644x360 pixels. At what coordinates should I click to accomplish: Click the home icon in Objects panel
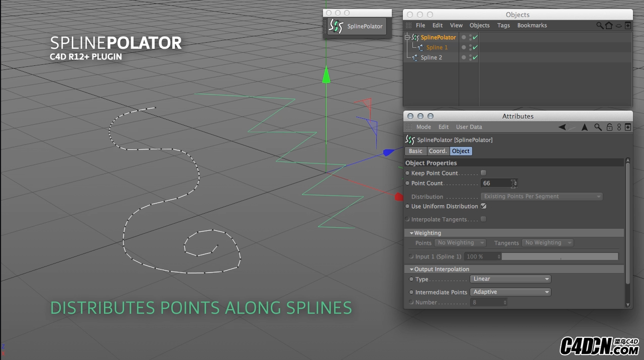609,25
